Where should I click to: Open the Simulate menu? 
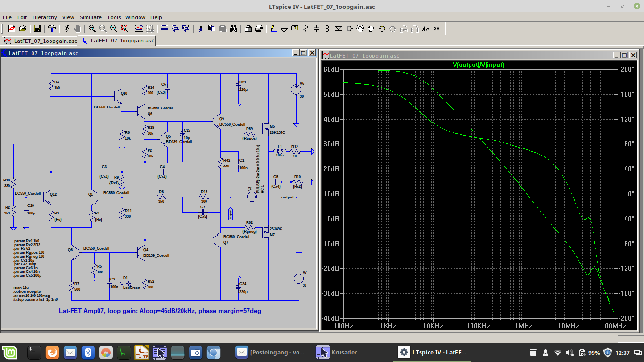(x=91, y=17)
